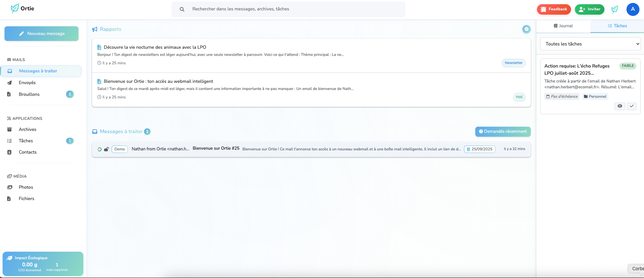Viewport: 644px width, 278px height.
Task: Switch to the Journal tab
Action: pos(563,26)
